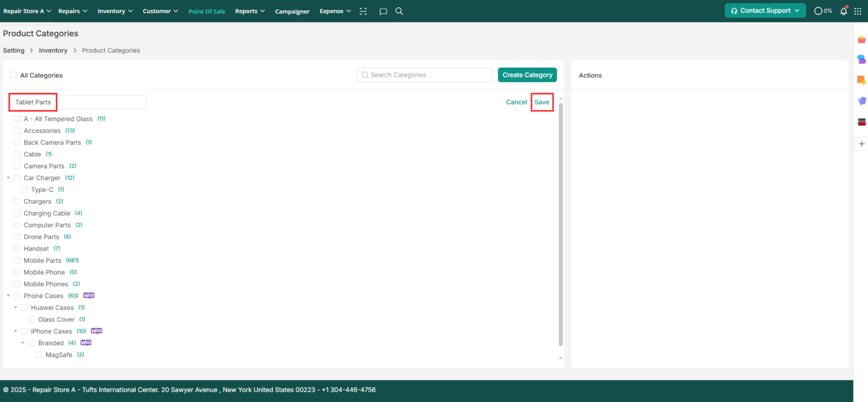Open the purple cards sidebar icon
This screenshot has height=402, width=868.
coord(862,101)
